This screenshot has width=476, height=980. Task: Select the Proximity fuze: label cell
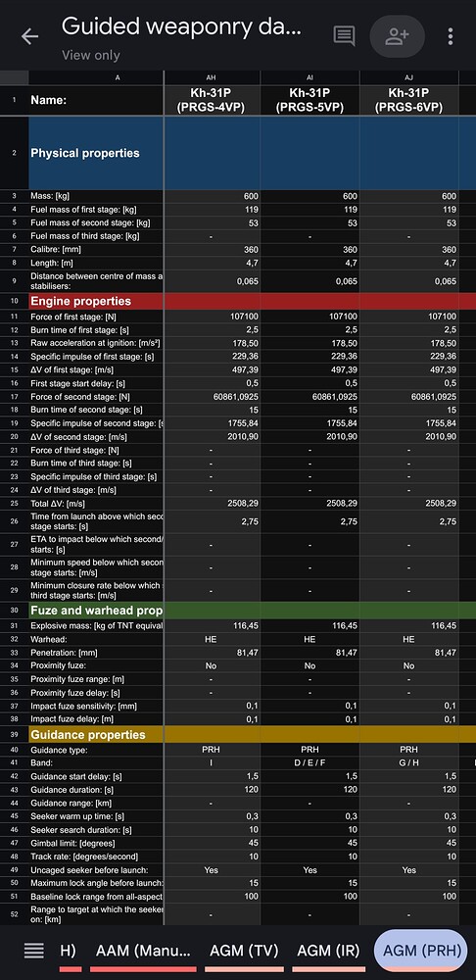[x=96, y=666]
